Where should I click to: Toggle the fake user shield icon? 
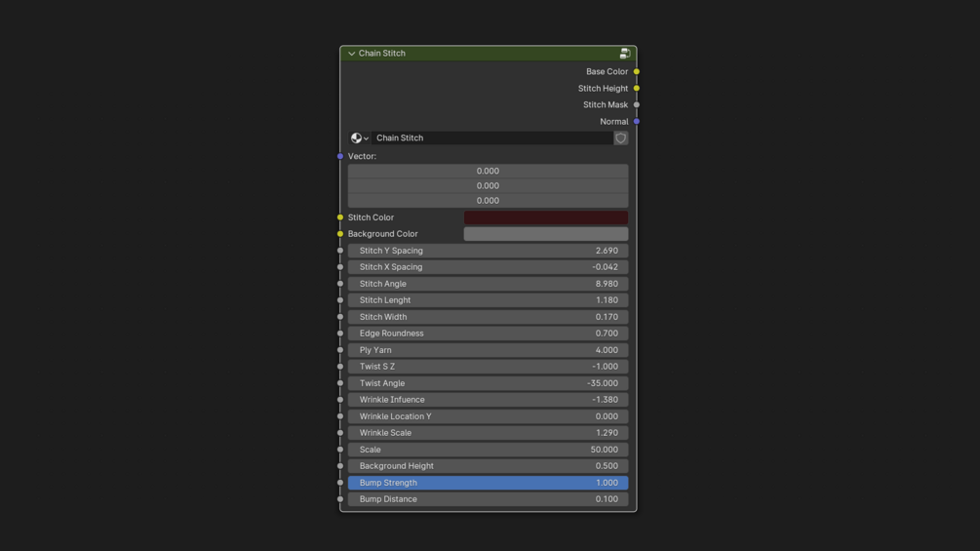[620, 138]
